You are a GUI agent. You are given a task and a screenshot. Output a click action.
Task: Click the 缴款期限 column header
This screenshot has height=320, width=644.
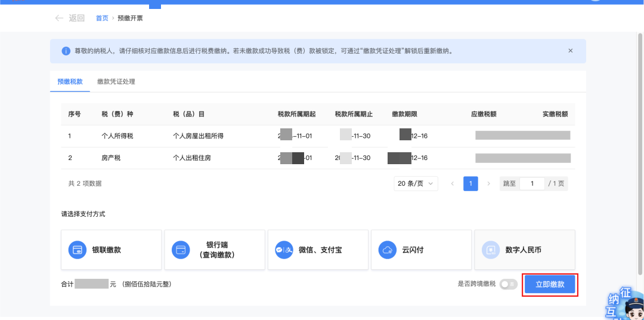(404, 114)
